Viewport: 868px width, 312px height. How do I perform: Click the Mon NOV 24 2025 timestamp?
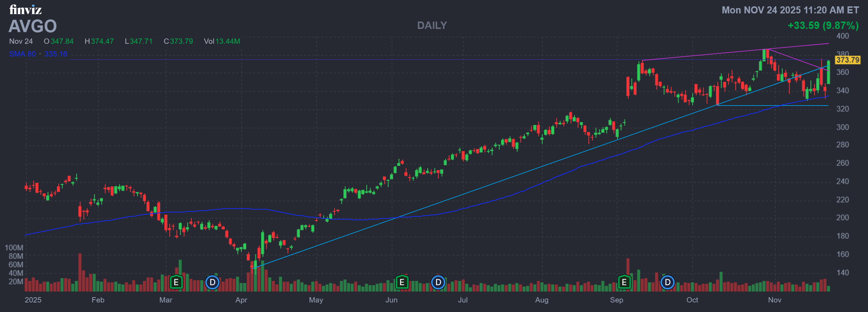[x=790, y=10]
